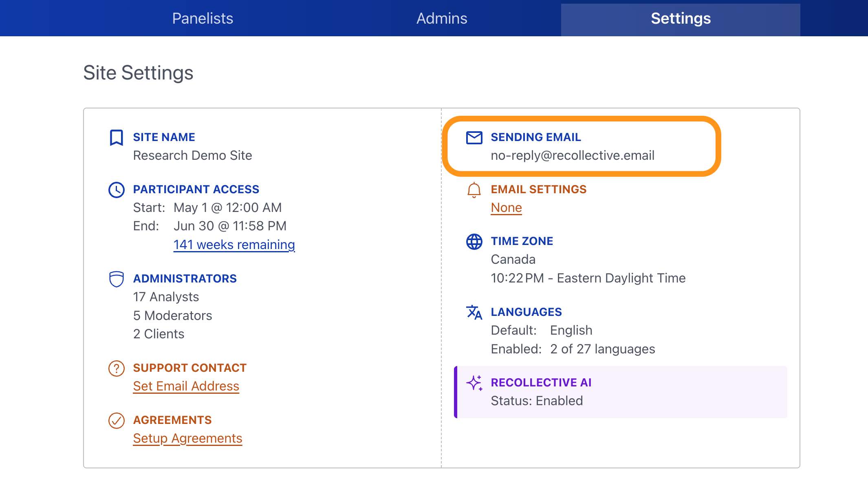Click the Time Zone globe icon
The width and height of the screenshot is (868, 503).
(x=474, y=242)
